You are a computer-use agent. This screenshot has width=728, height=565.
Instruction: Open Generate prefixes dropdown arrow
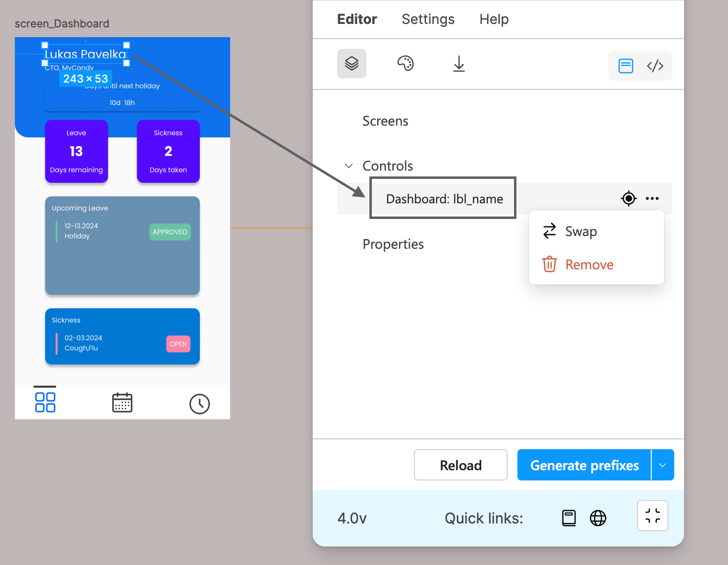pos(663,465)
